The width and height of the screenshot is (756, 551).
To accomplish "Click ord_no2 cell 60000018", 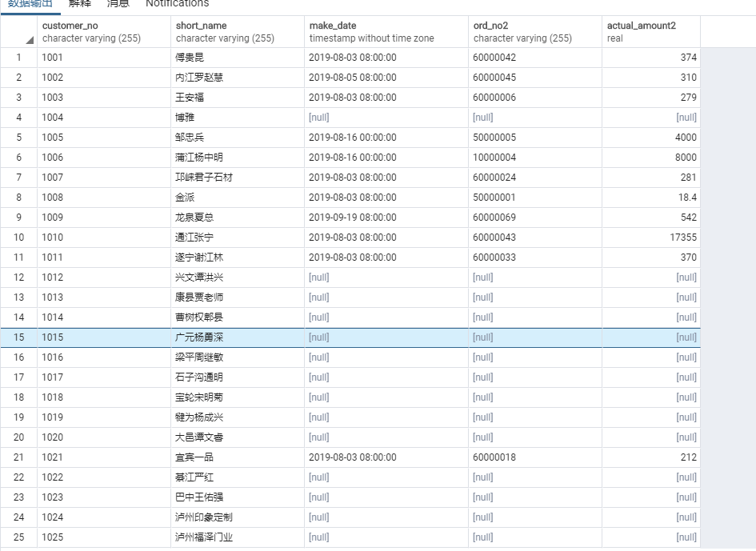I will (535, 457).
